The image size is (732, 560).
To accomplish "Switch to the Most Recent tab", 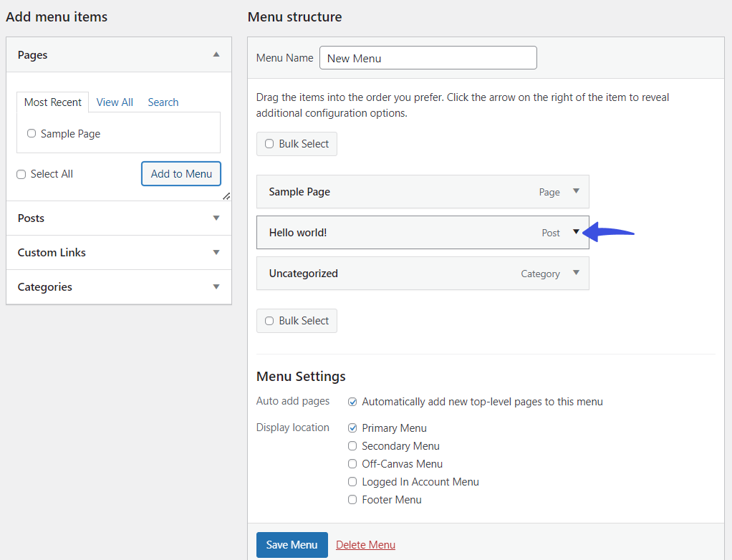I will 53,102.
